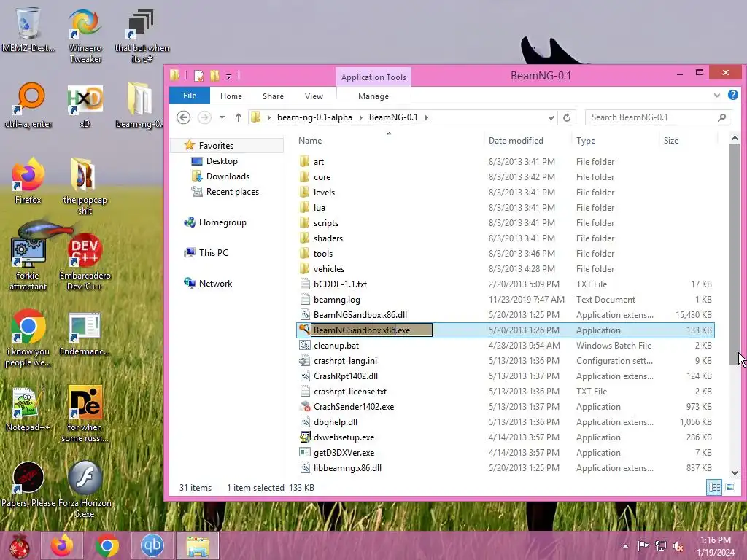Select Downloads in the navigation pane

(x=228, y=176)
